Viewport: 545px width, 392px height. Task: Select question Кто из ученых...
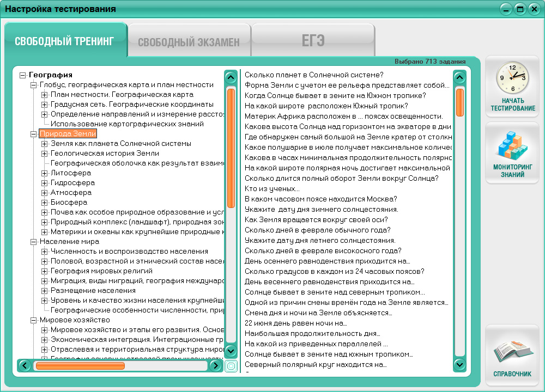tap(272, 188)
